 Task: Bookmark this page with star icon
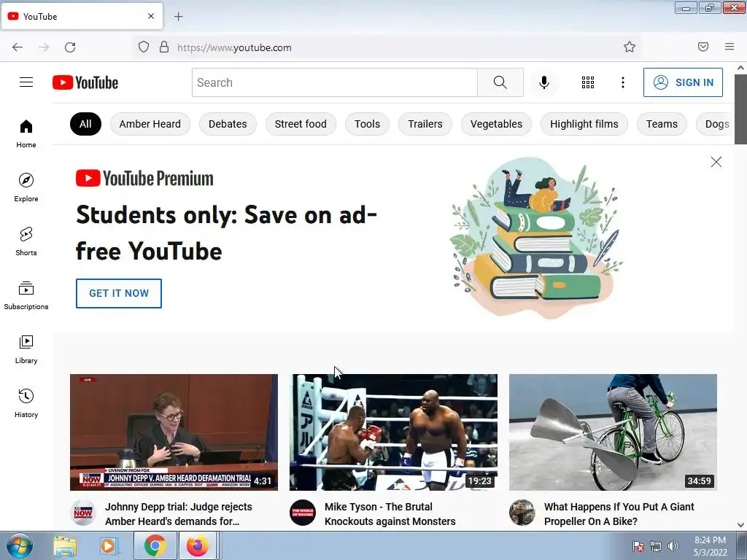point(630,47)
